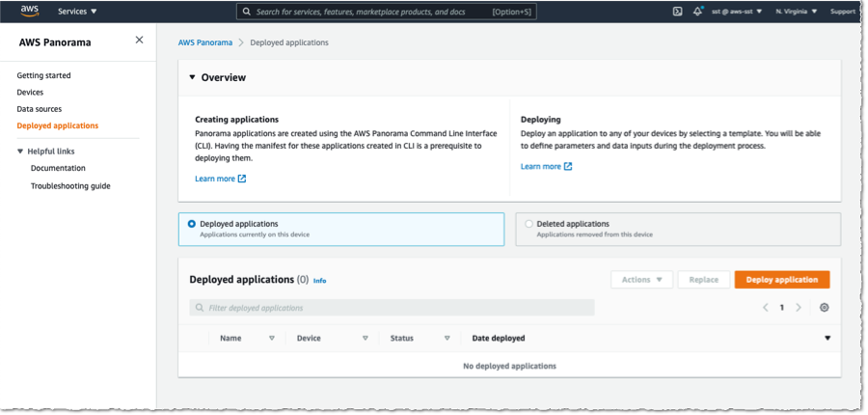Click Learn more under Creating applications
868x415 pixels.
pos(215,179)
